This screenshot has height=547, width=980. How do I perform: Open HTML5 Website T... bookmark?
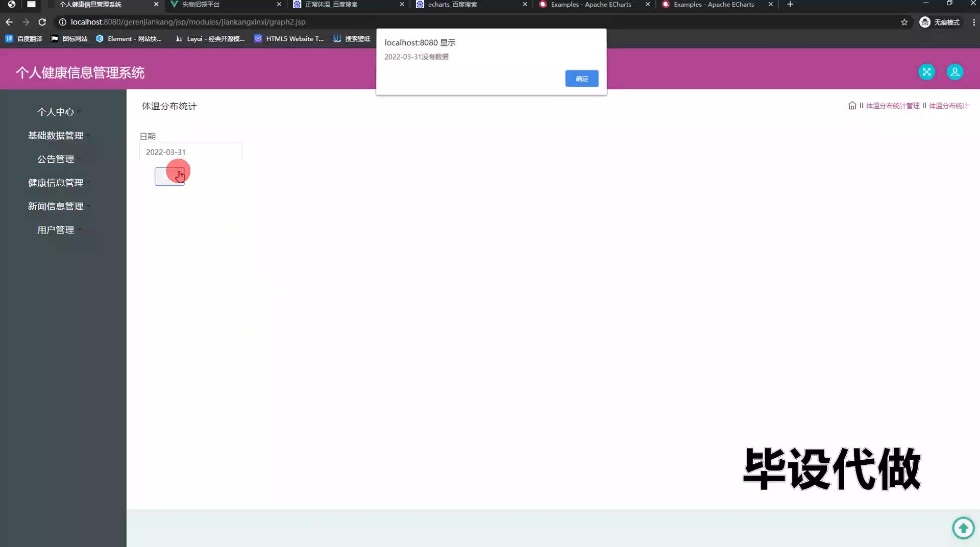(x=289, y=39)
